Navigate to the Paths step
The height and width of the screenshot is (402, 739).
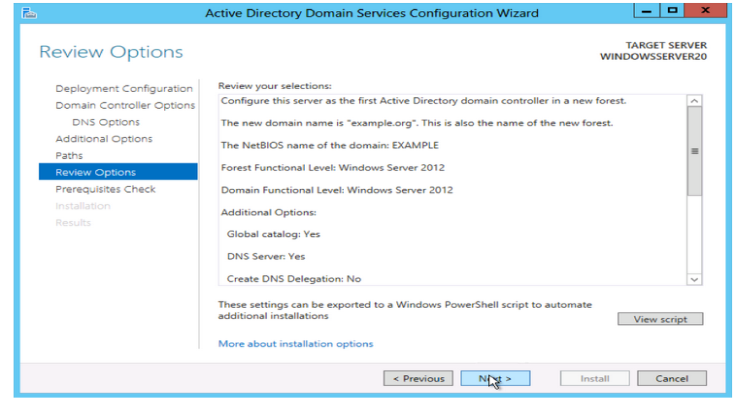click(70, 156)
